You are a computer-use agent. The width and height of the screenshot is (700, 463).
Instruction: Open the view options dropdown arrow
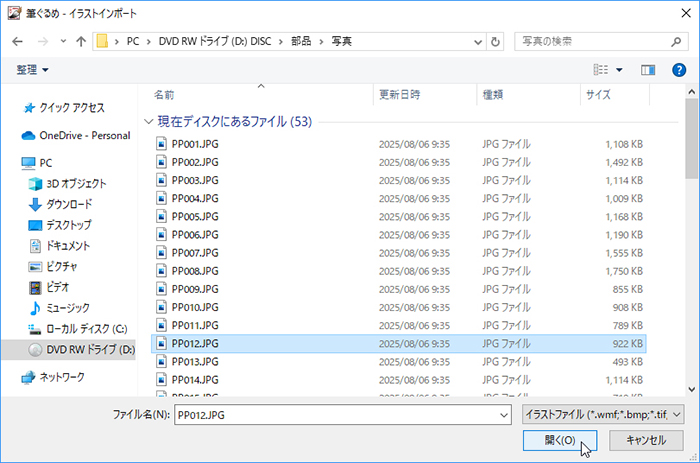pyautogui.click(x=619, y=69)
